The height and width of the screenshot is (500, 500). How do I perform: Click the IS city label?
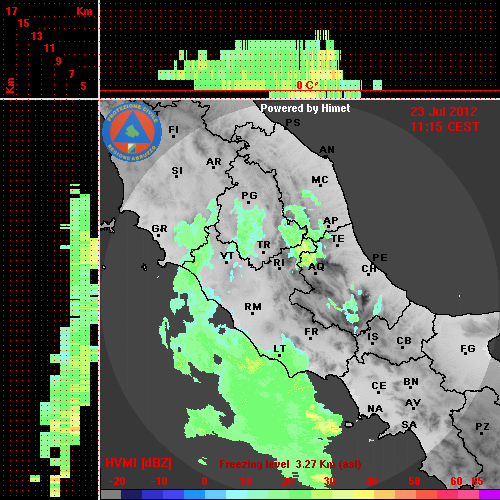click(x=373, y=337)
